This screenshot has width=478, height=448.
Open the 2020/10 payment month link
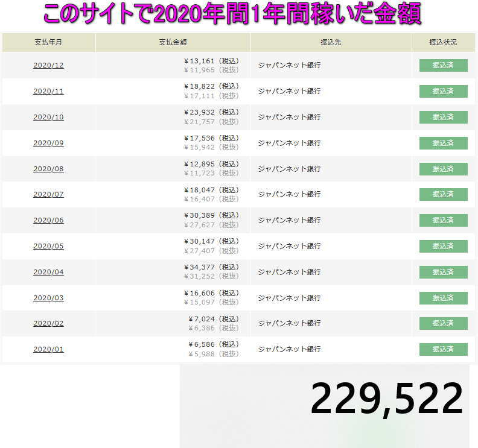point(48,117)
